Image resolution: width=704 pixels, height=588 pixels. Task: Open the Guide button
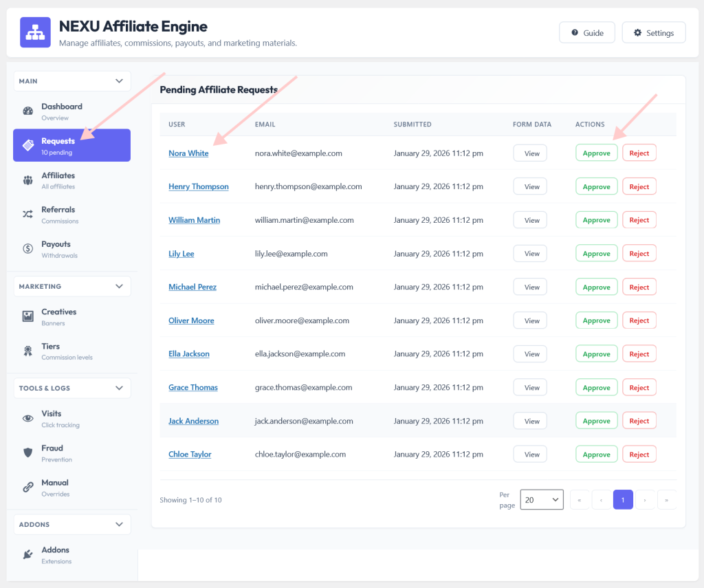(587, 32)
